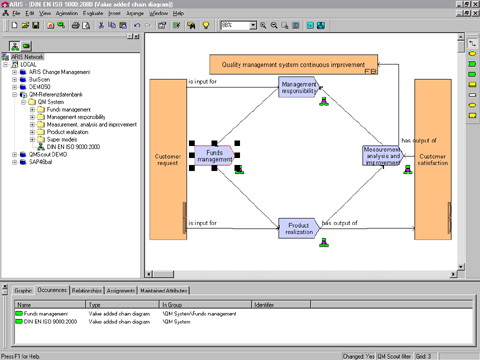This screenshot has height=360, width=480.
Task: Click the Properties toolbar icon
Action: [162, 25]
